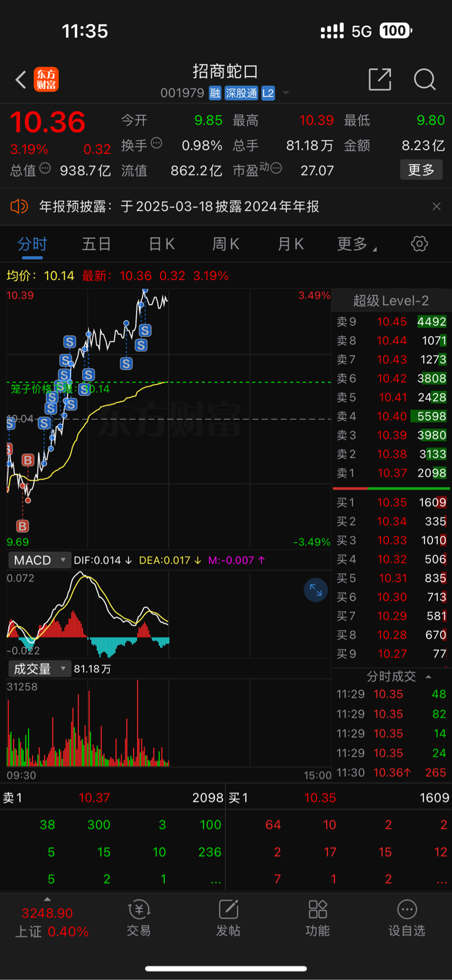Tap 买1 queue summary 10.35 at bottom
Screen dimensions: 452x980
coord(338,798)
